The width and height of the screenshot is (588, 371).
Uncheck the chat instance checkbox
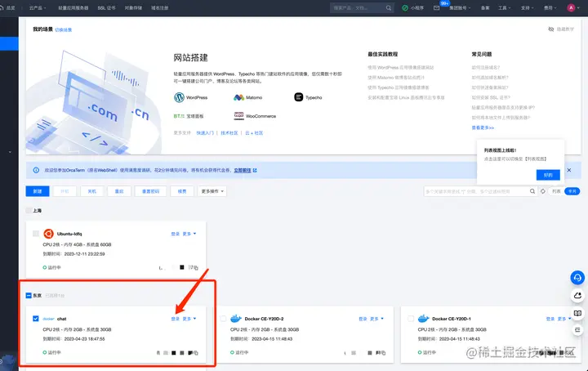36,319
